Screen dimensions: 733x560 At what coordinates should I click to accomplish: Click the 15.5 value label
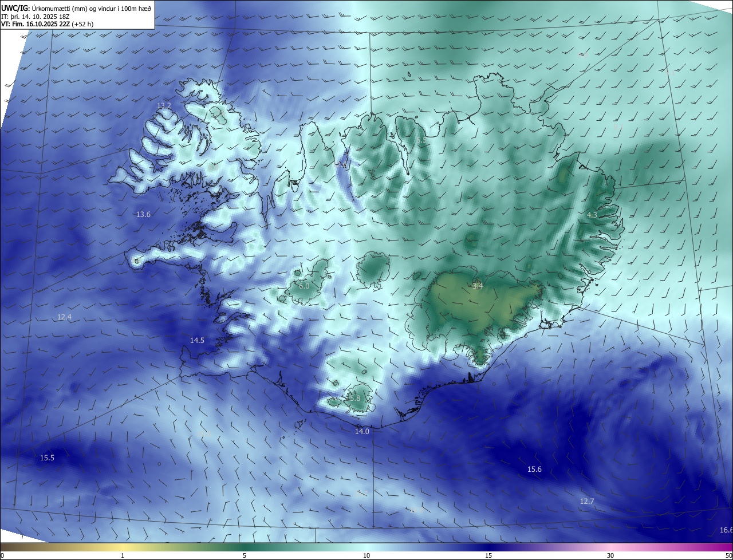(x=47, y=458)
